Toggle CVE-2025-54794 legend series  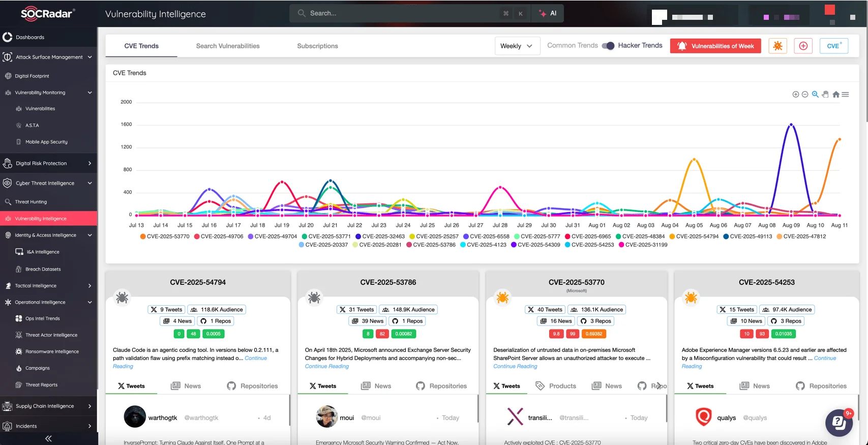[x=694, y=236]
